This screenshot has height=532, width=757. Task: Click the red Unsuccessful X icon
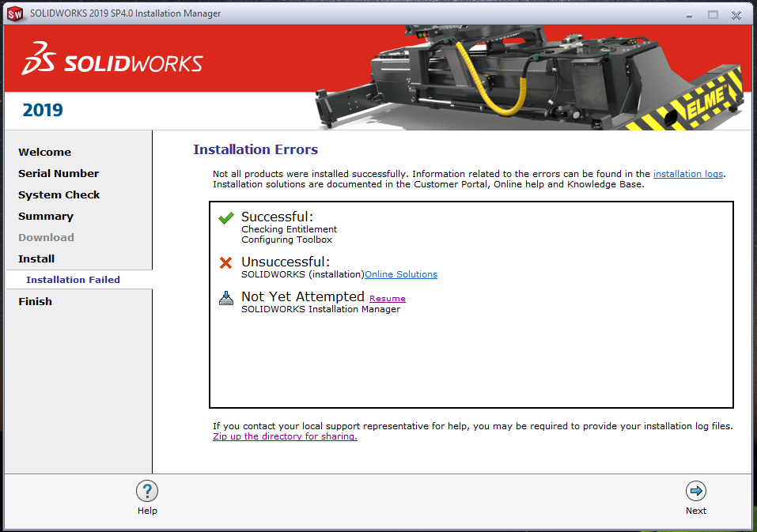(x=225, y=263)
